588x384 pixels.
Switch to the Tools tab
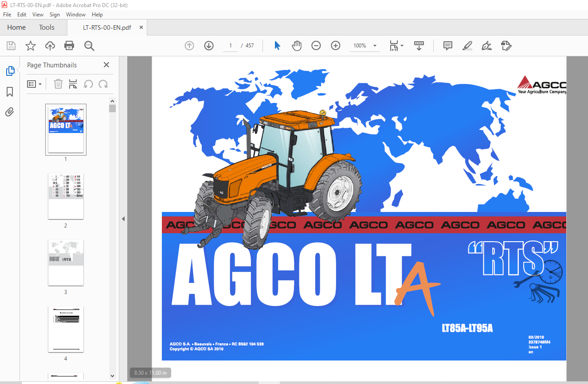click(47, 27)
